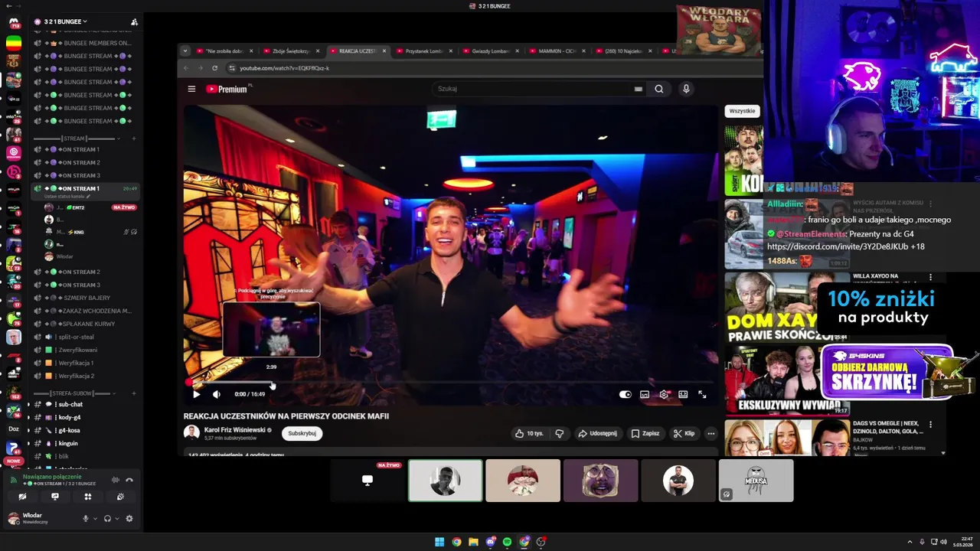Open Discord soundboard icon

pos(121,497)
